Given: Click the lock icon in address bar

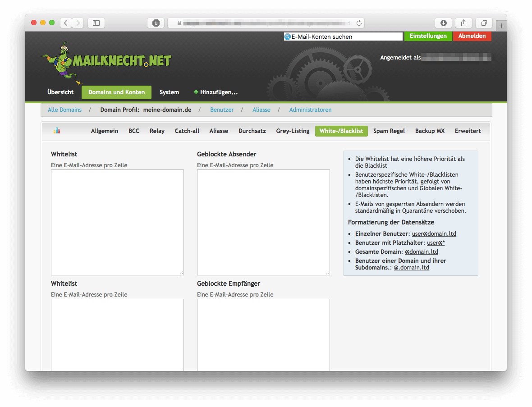Looking at the screenshot, I should tap(179, 23).
